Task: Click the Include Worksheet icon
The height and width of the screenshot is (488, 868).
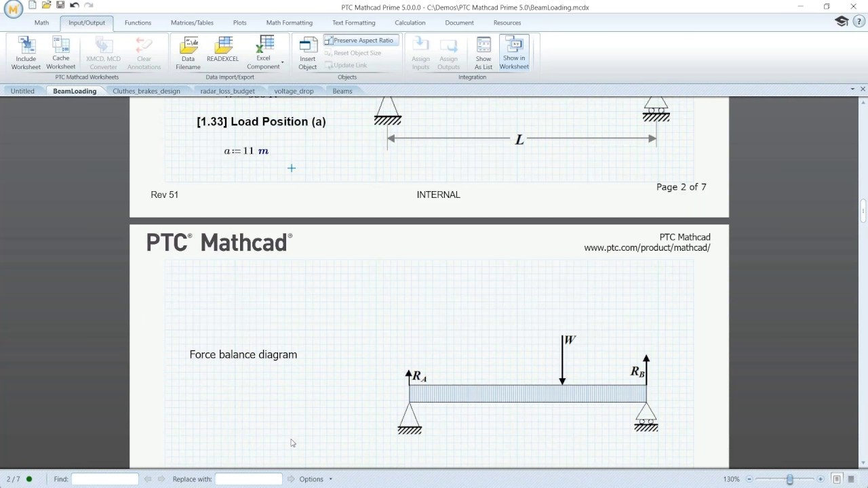Action: point(26,45)
